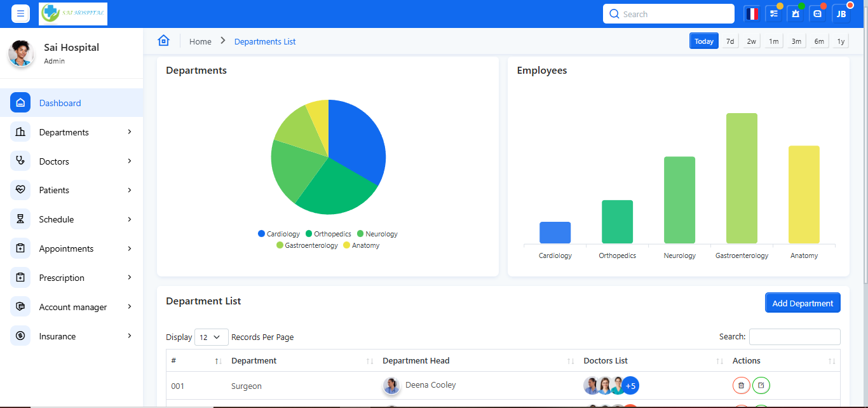
Task: Click the home icon in the breadcrumb
Action: (163, 41)
